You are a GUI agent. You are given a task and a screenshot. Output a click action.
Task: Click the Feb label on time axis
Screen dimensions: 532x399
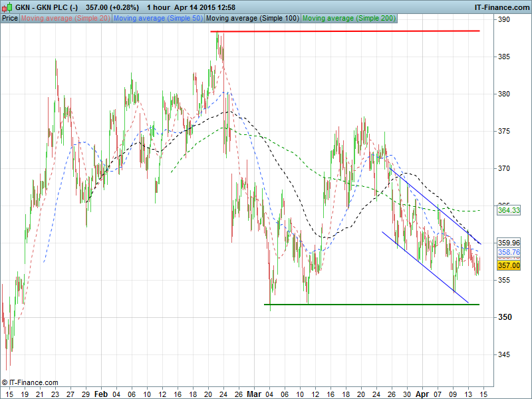100,394
